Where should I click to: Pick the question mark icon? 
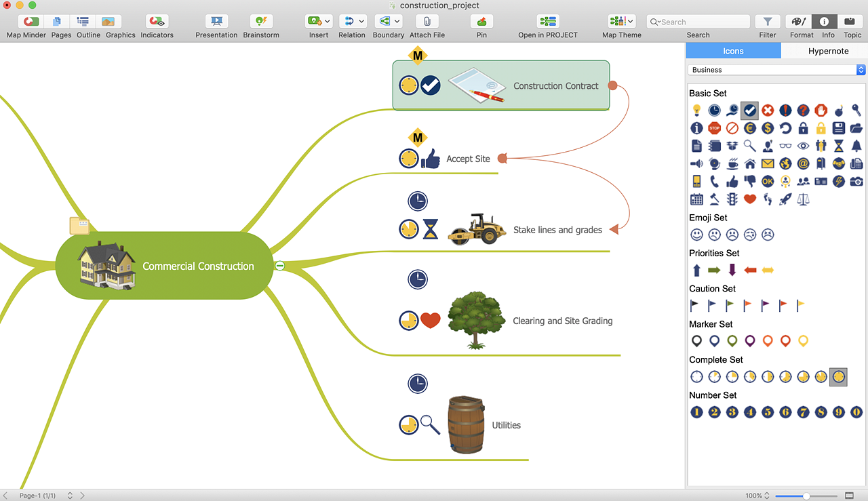pos(803,110)
